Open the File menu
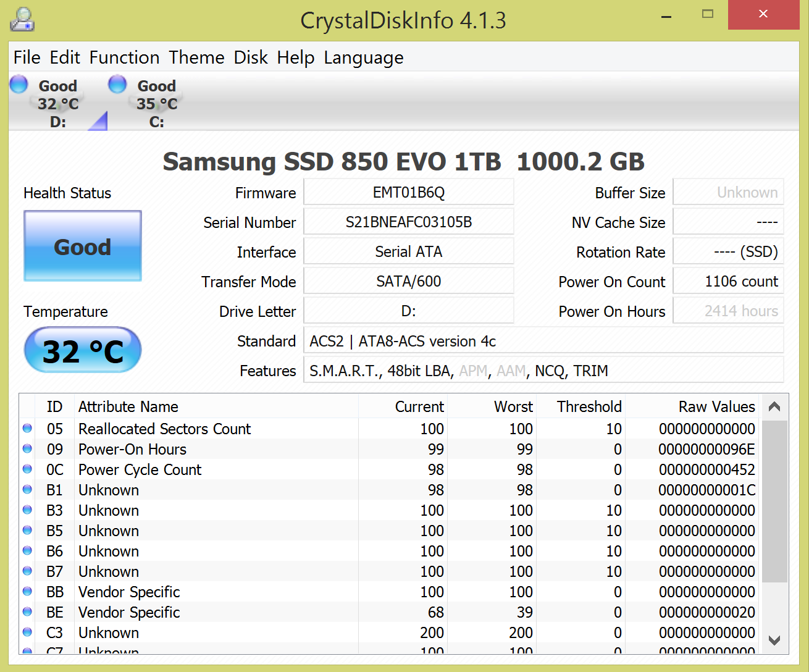 click(x=27, y=57)
